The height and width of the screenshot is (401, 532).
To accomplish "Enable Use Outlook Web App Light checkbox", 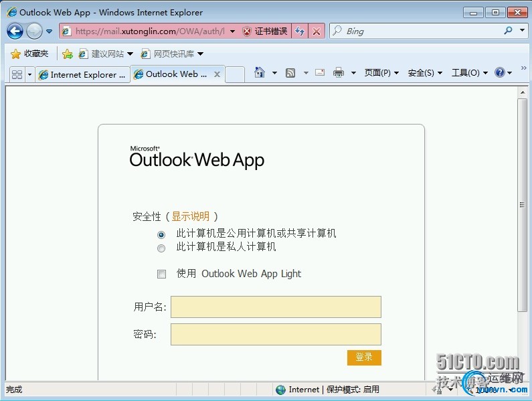I will tap(161, 274).
